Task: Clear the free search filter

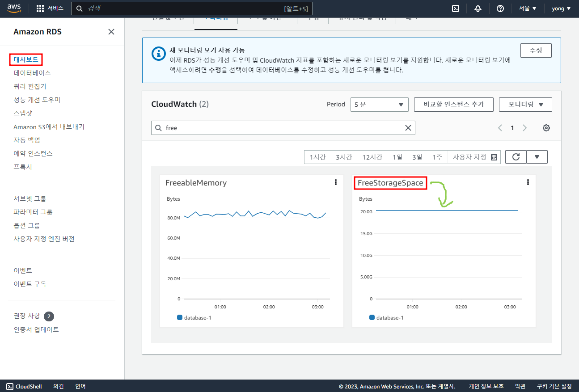Action: tap(408, 128)
